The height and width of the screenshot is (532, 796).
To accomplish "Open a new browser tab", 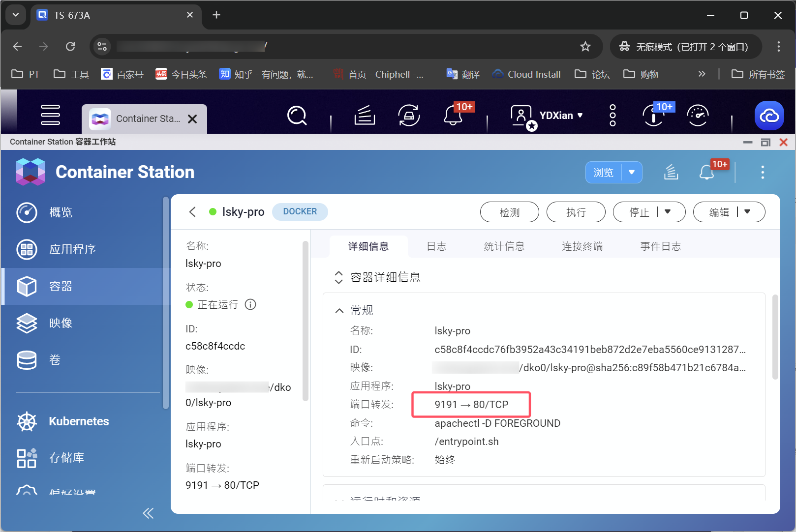I will coord(216,15).
